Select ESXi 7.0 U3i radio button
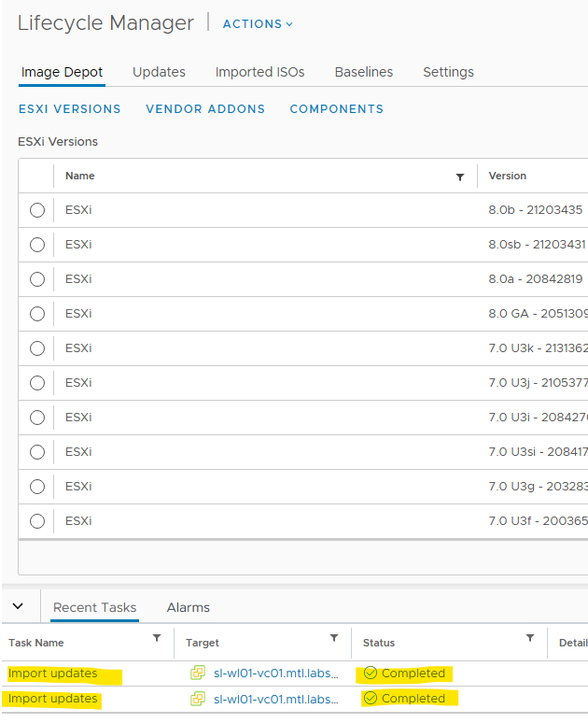The width and height of the screenshot is (588, 723). pos(37,418)
